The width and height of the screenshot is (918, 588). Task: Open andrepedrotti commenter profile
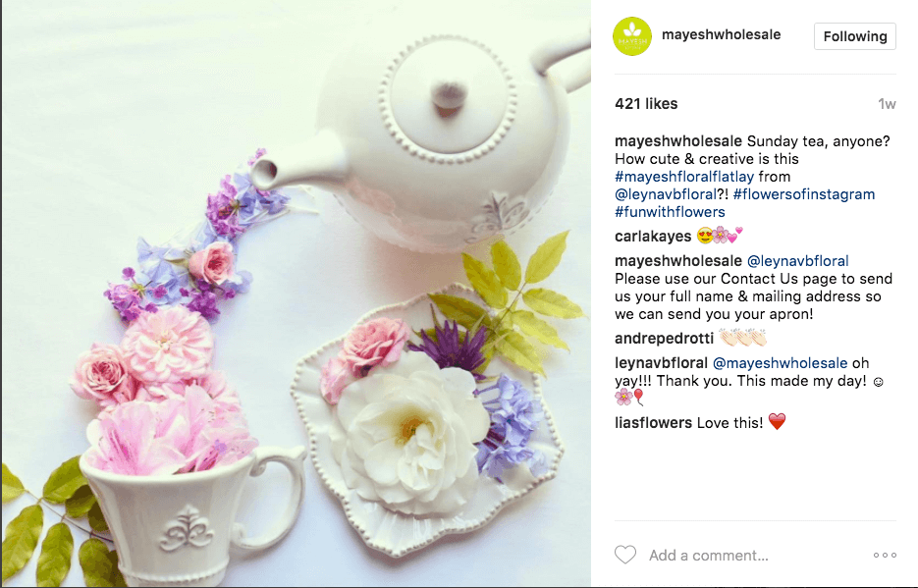tap(664, 338)
